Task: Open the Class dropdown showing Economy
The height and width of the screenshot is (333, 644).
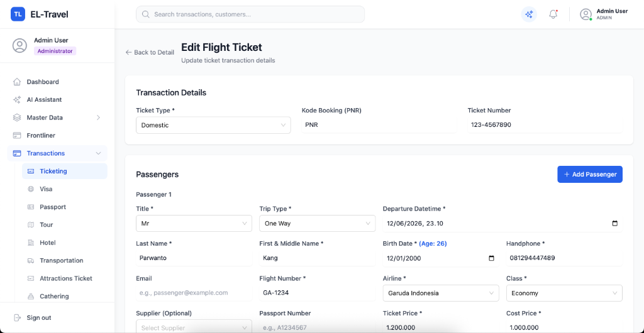Action: 564,293
